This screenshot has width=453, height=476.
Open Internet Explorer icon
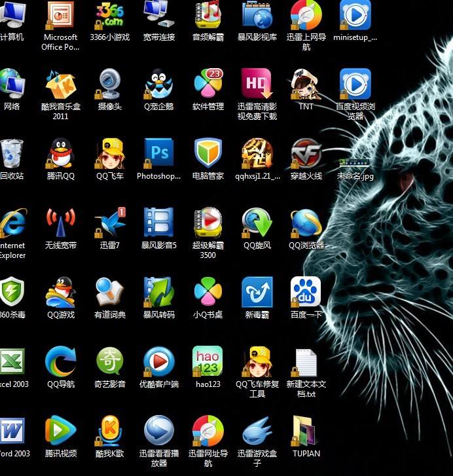pyautogui.click(x=12, y=223)
